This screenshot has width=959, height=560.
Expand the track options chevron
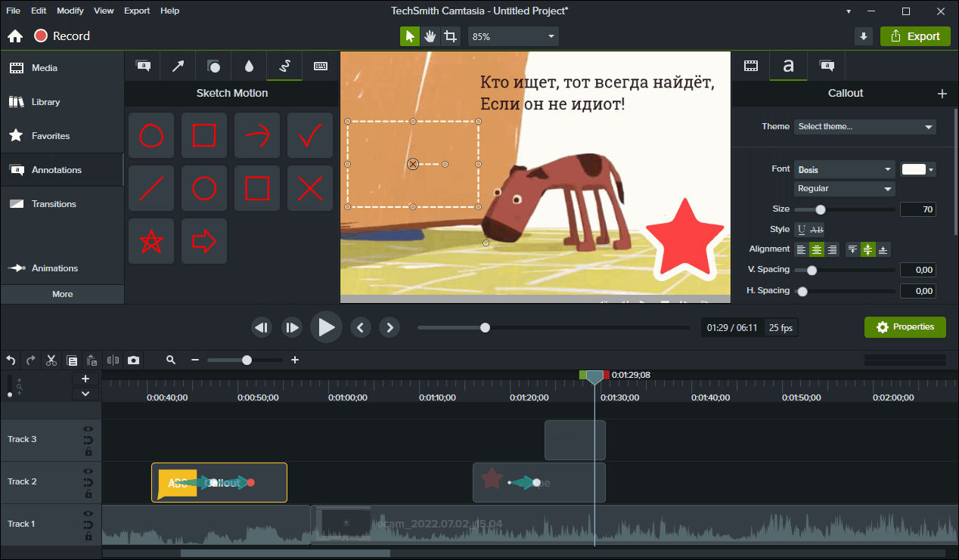85,393
